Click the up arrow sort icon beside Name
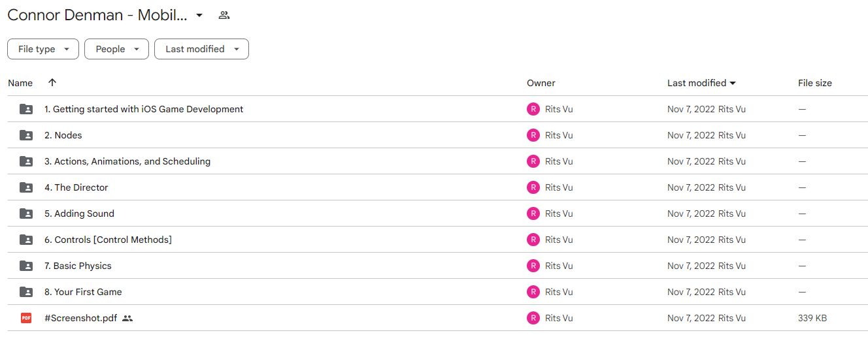This screenshot has width=868, height=348. click(52, 83)
